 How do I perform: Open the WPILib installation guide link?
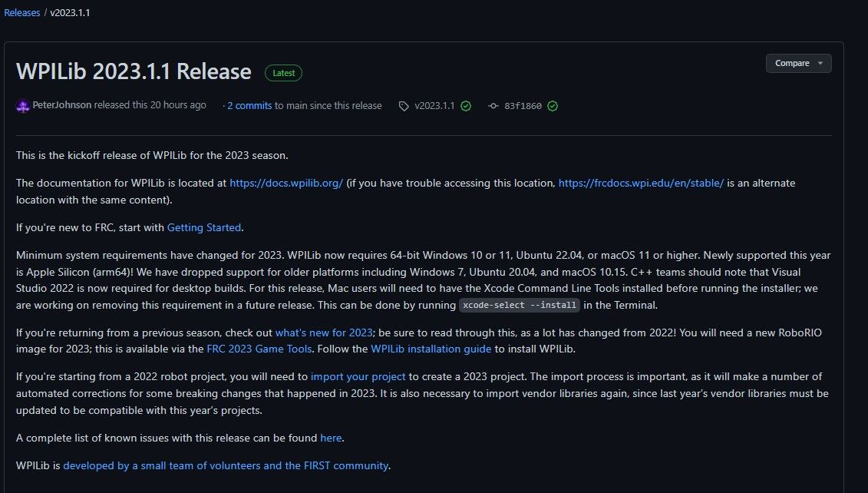tap(431, 349)
